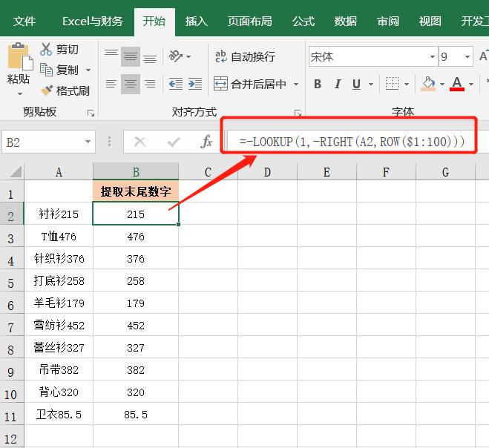Open fill color dropdown arrow
Image resolution: width=489 pixels, height=448 pixels.
point(442,84)
